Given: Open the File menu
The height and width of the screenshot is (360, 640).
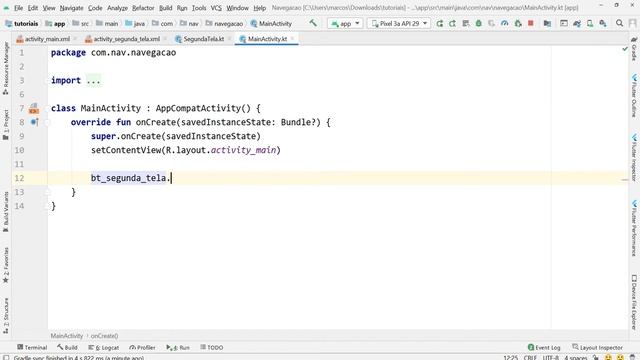Looking at the screenshot, I should (18, 8).
